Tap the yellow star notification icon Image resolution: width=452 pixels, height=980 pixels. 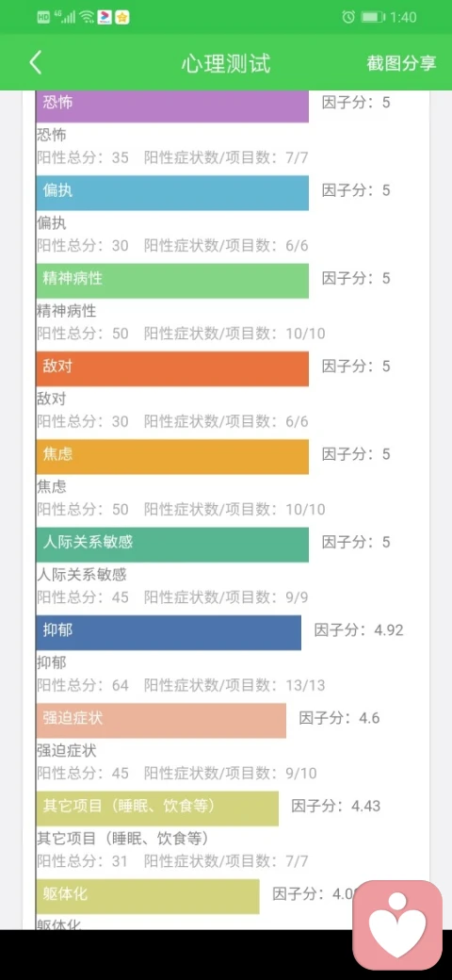(122, 17)
